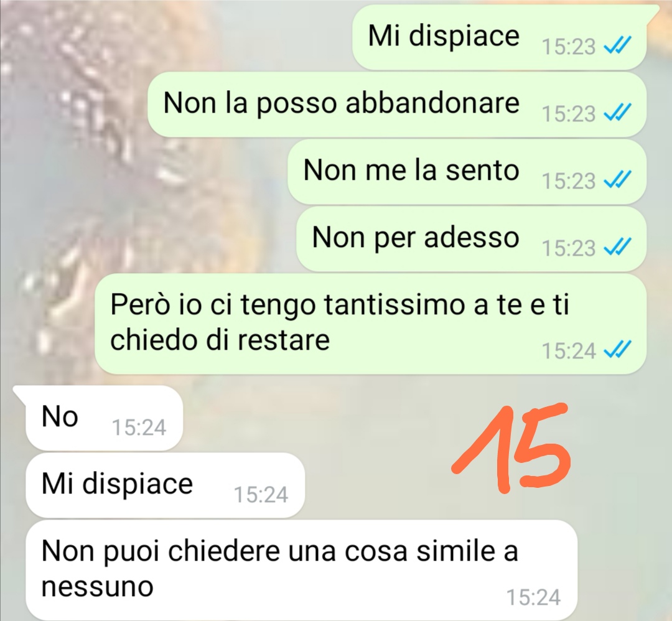The height and width of the screenshot is (621, 672).
Task: Select the sent 'Mi dispiace' green bubble
Action: 499,37
